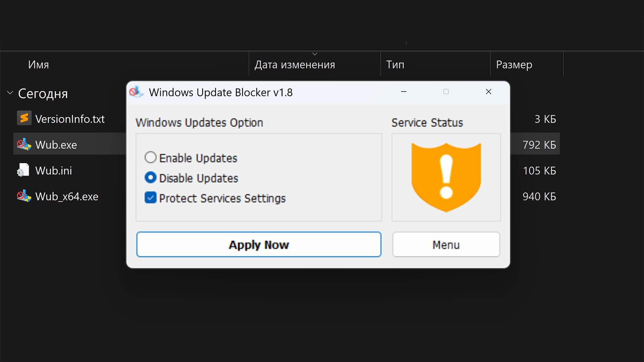The width and height of the screenshot is (644, 362).
Task: Click the Service Status label
Action: 427,123
